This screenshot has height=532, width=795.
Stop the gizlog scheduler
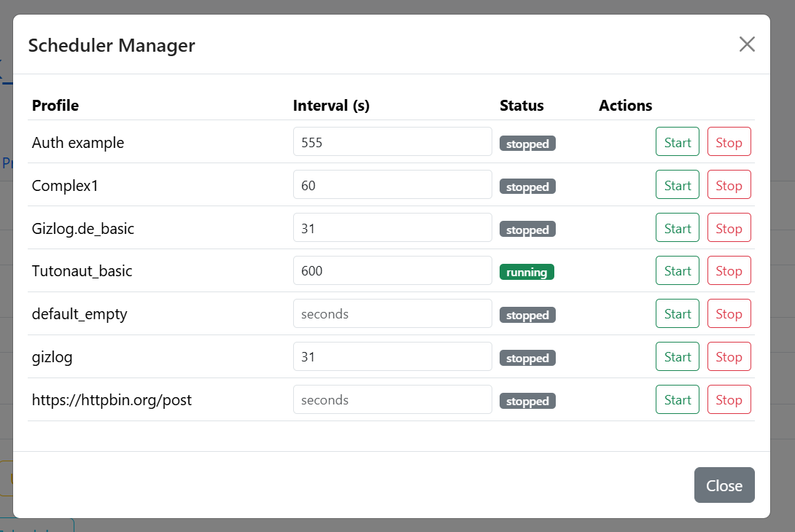pyautogui.click(x=729, y=357)
